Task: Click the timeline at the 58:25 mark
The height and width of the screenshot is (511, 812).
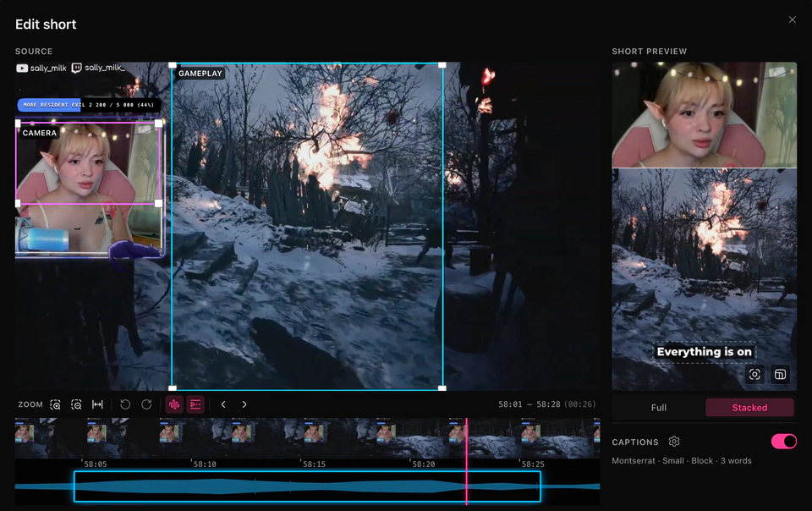Action: point(532,464)
